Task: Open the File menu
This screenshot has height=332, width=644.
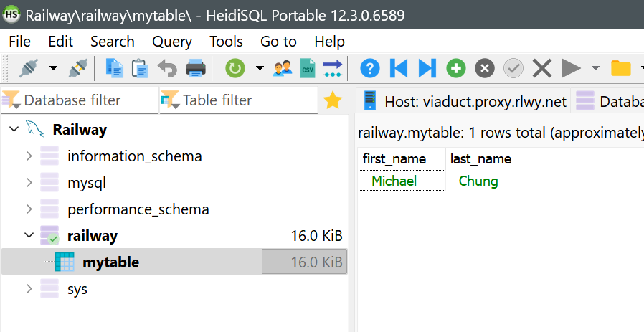Action: click(19, 42)
